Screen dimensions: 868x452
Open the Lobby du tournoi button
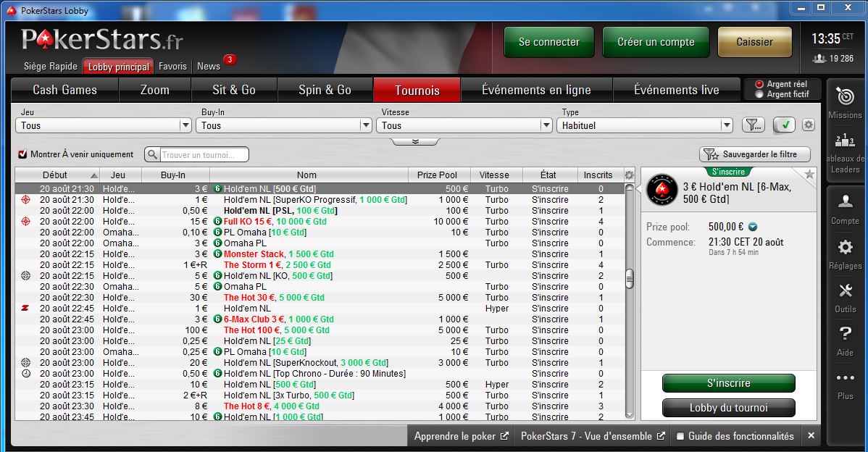coord(728,408)
